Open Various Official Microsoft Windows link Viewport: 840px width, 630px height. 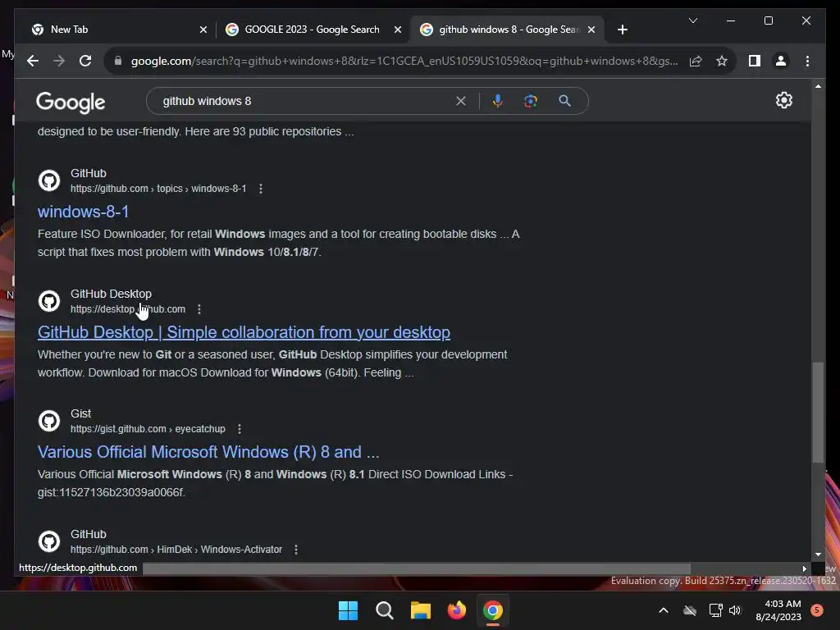coord(208,452)
